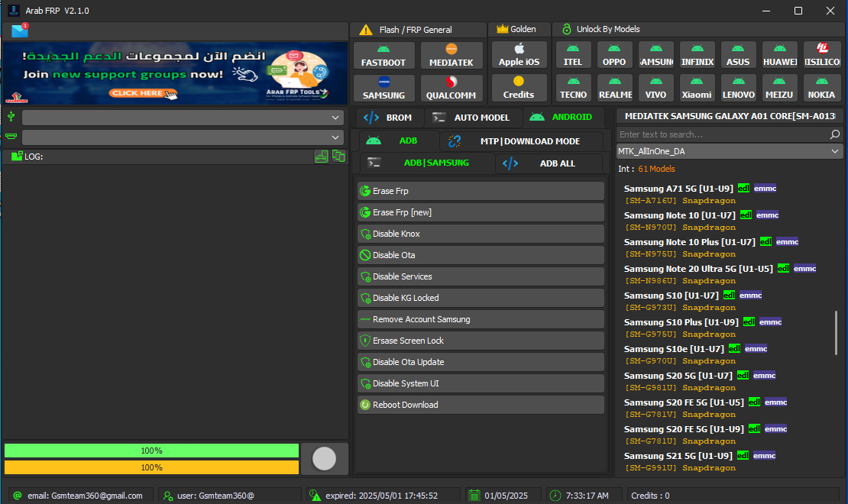
Task: Click the Disable Ota button
Action: [x=481, y=255]
